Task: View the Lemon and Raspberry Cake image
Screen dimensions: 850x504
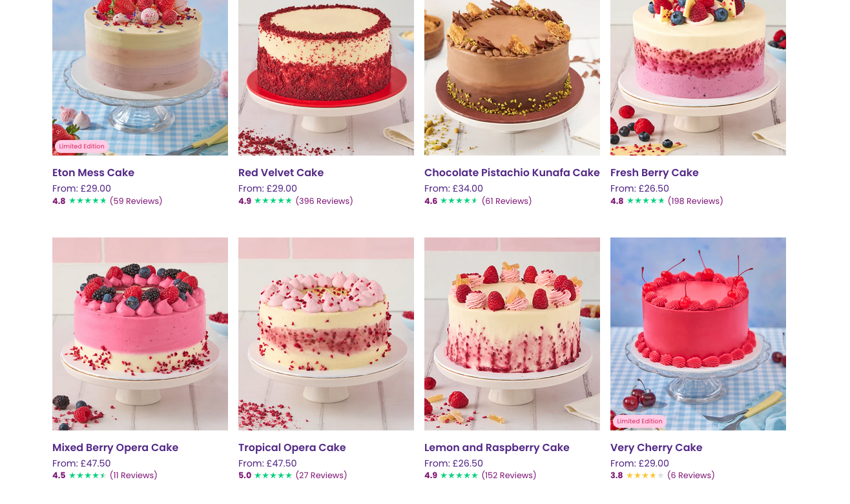Action: 512,334
